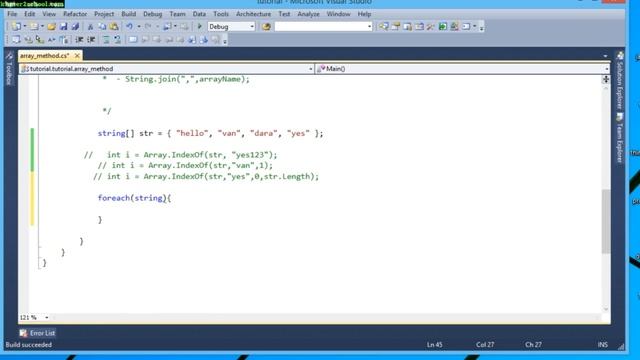Click the commented IndexOf "yes123" line
640x360 pixels.
(180, 155)
